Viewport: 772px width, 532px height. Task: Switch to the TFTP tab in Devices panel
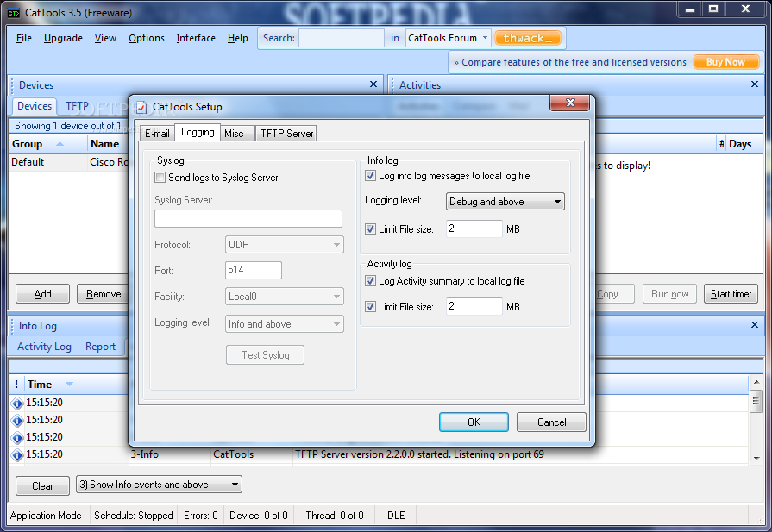[78, 106]
